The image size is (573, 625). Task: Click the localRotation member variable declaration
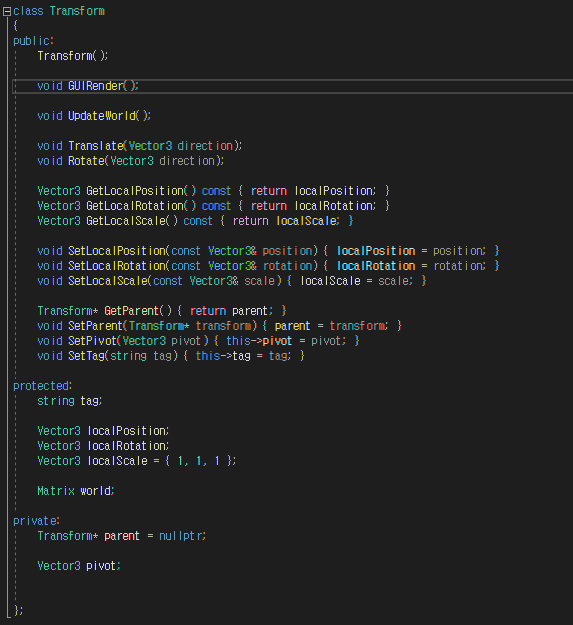click(103, 446)
